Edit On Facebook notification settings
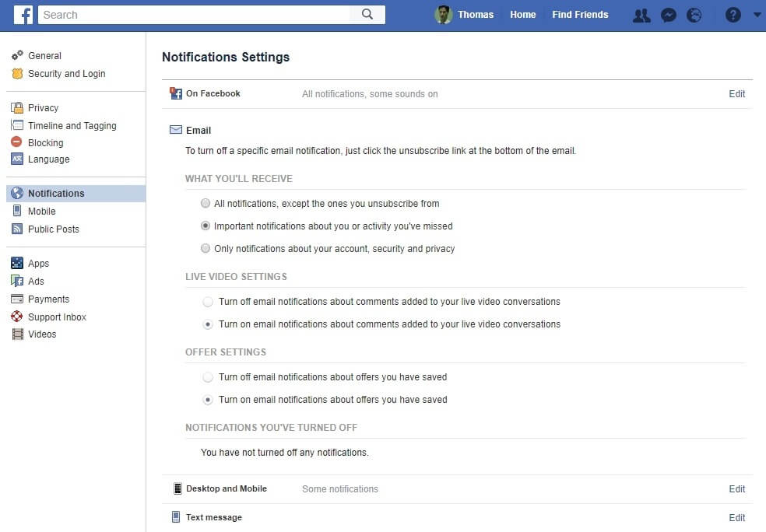Viewport: 766px width, 532px height. point(736,93)
